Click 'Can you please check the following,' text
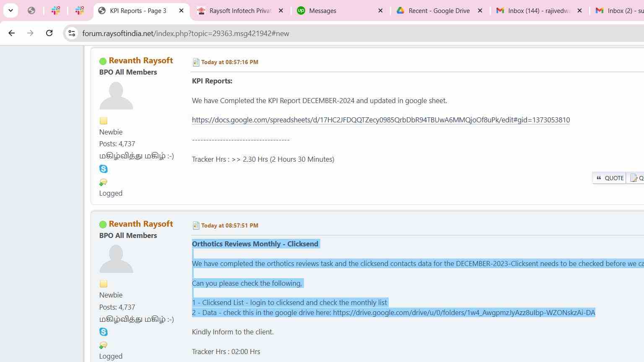 [247, 283]
